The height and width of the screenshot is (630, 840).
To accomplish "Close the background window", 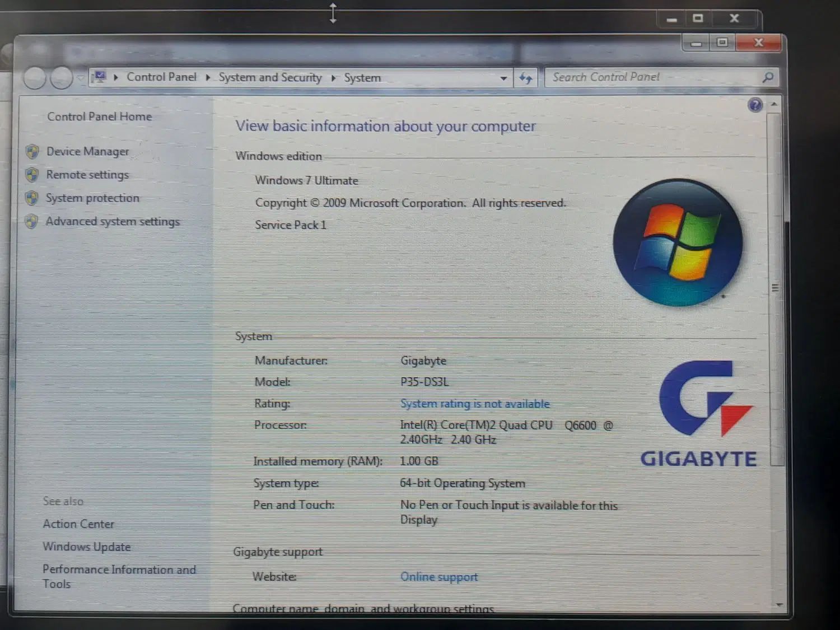I will [734, 18].
